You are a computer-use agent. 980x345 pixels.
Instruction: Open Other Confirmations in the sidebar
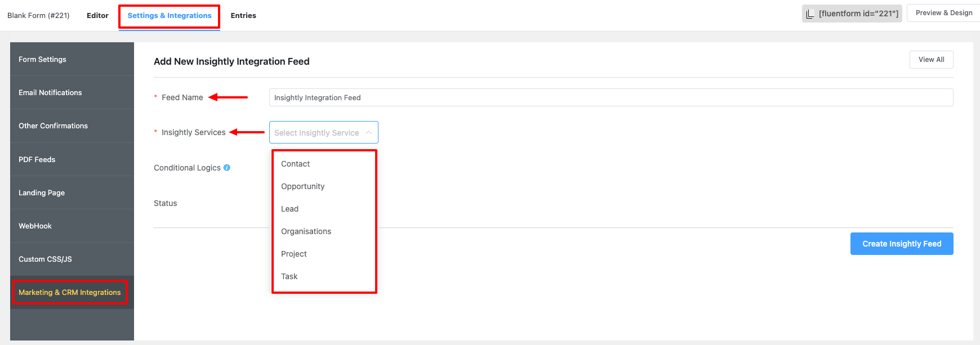point(72,126)
